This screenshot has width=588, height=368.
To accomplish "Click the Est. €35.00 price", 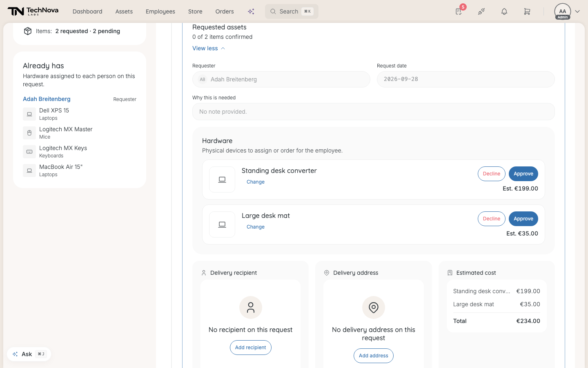I will [522, 233].
